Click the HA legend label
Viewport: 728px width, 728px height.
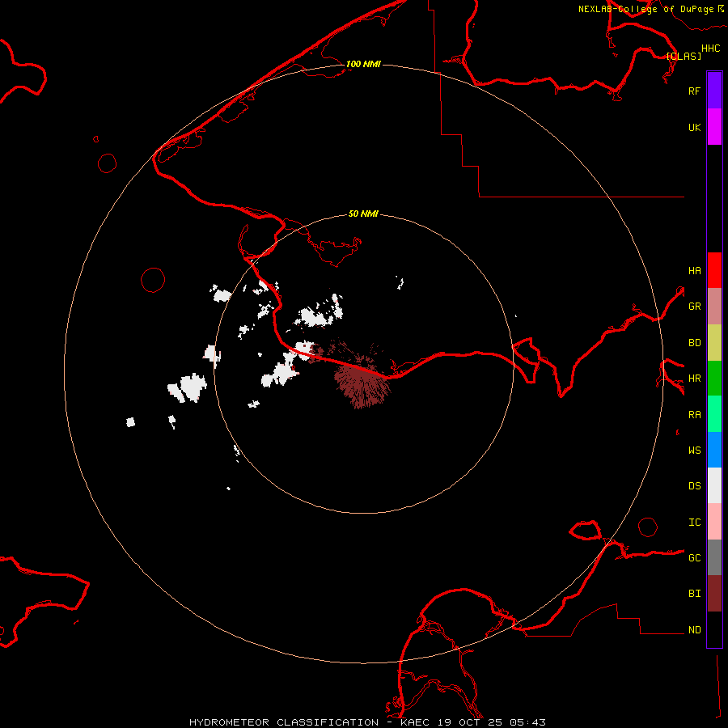695,271
